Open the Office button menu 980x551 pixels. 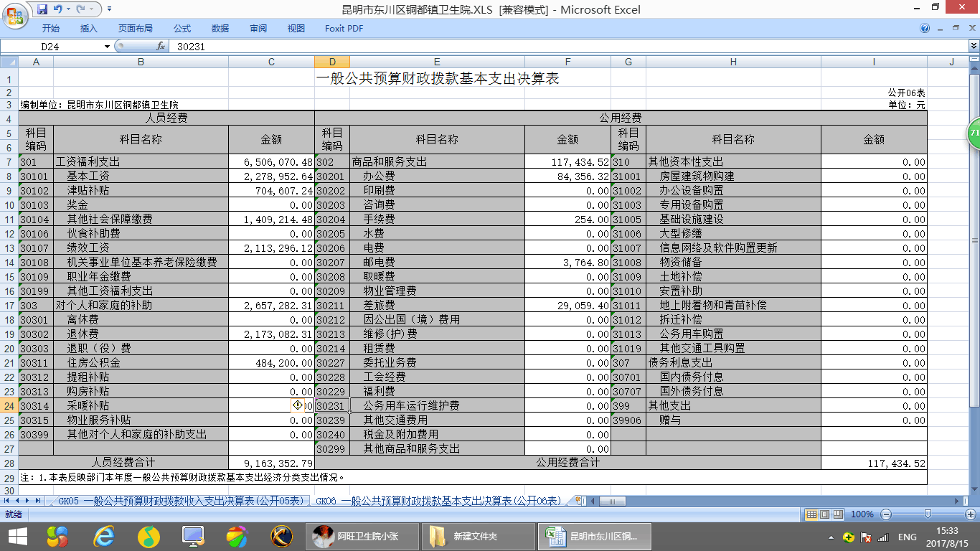point(16,14)
